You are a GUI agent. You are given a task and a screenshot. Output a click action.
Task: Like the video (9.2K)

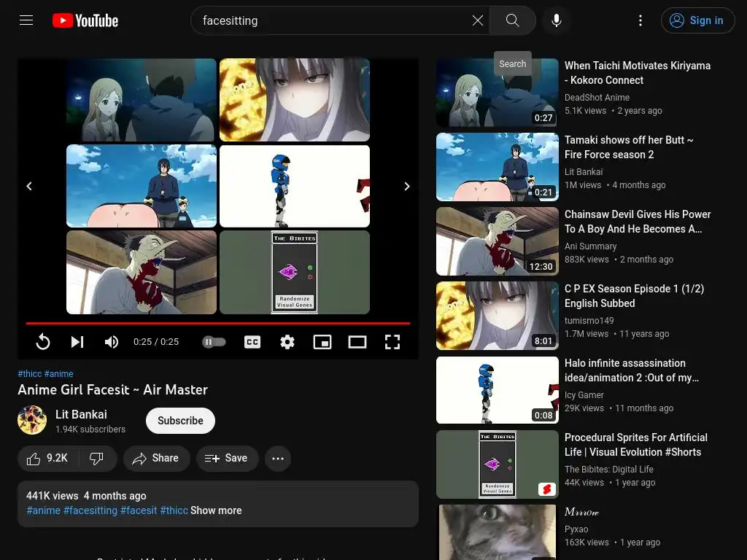click(x=47, y=459)
